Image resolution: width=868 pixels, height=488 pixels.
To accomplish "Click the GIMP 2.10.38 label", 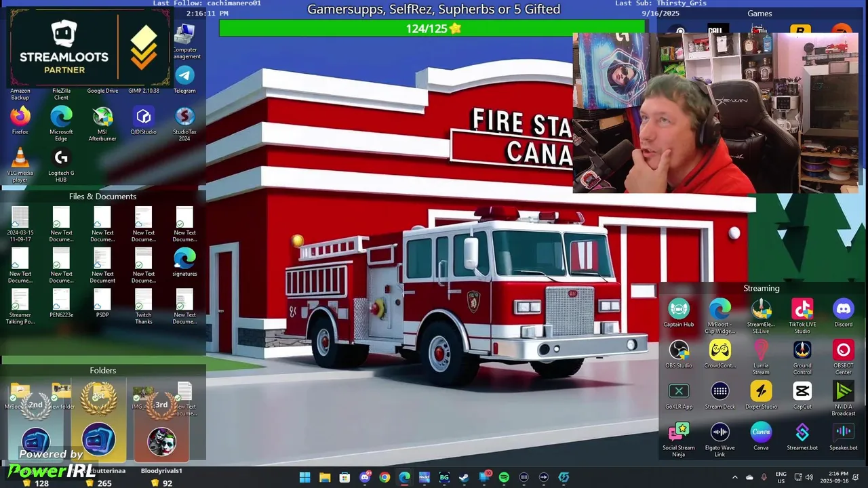I will pyautogui.click(x=144, y=91).
